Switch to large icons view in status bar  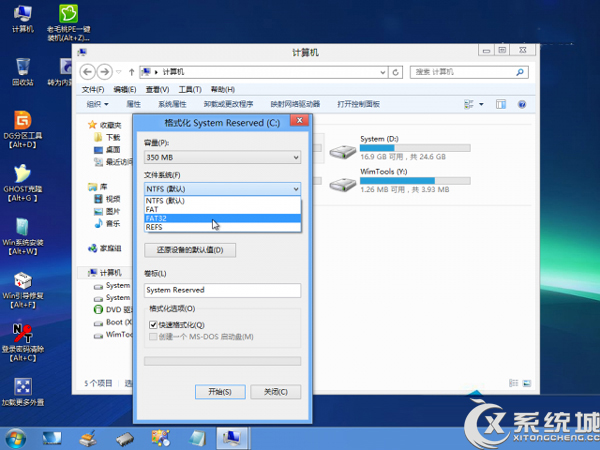pyautogui.click(x=527, y=383)
